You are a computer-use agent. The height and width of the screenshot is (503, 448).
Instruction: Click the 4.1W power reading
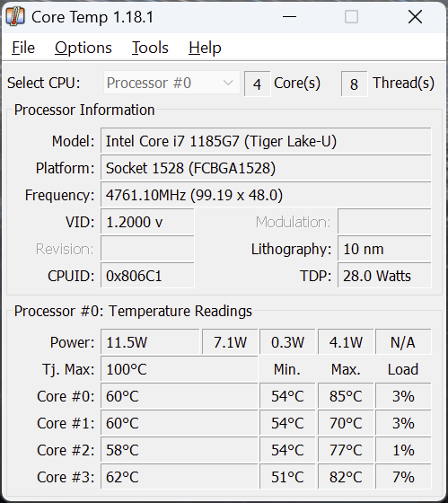346,342
